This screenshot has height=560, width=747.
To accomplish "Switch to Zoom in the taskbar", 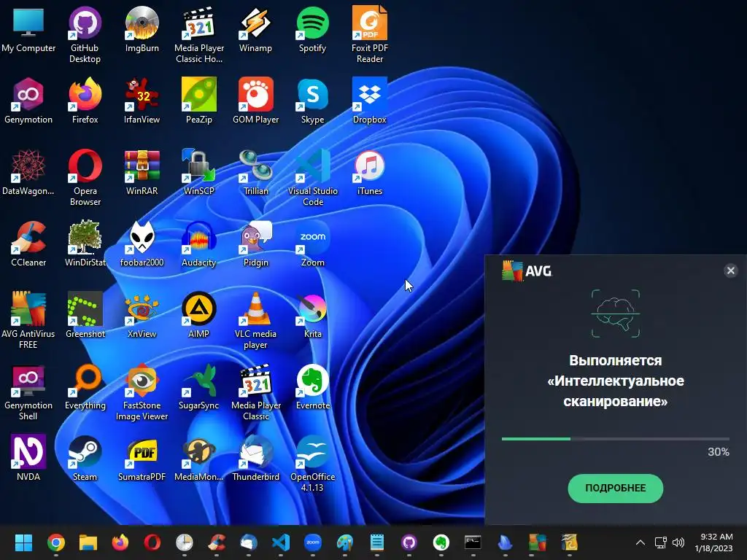I will click(x=312, y=542).
